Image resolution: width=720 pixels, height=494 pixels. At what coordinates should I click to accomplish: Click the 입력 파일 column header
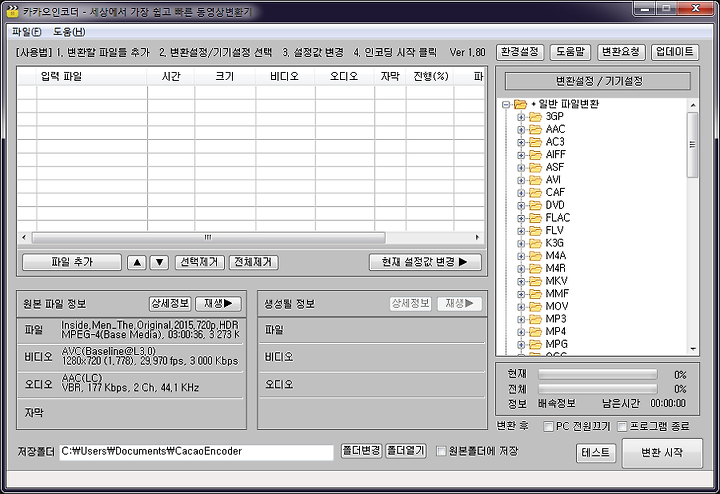point(92,76)
